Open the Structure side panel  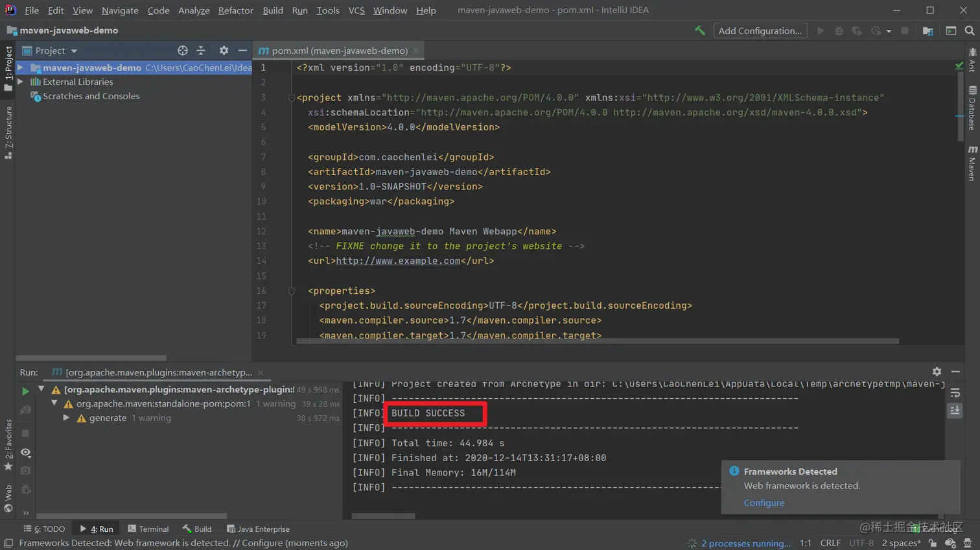point(8,133)
